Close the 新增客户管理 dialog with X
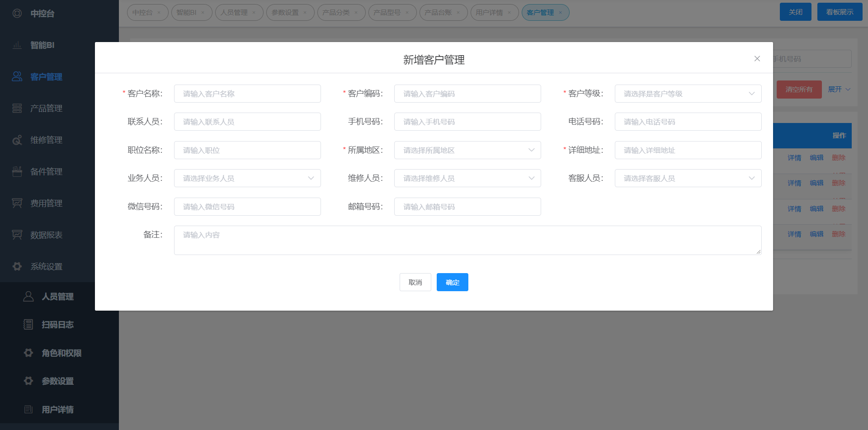 click(x=757, y=59)
